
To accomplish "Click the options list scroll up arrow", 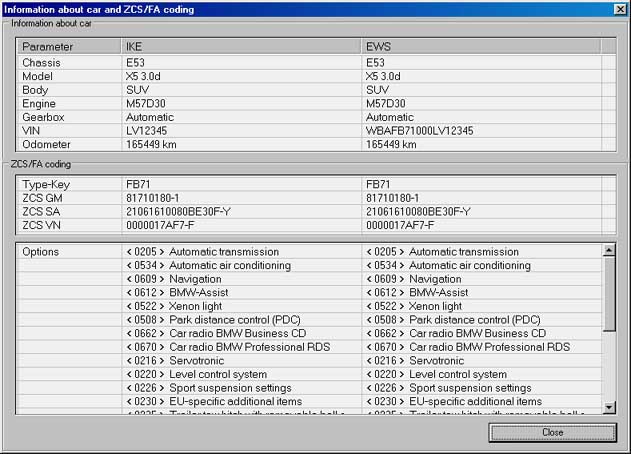I will coord(609,251).
